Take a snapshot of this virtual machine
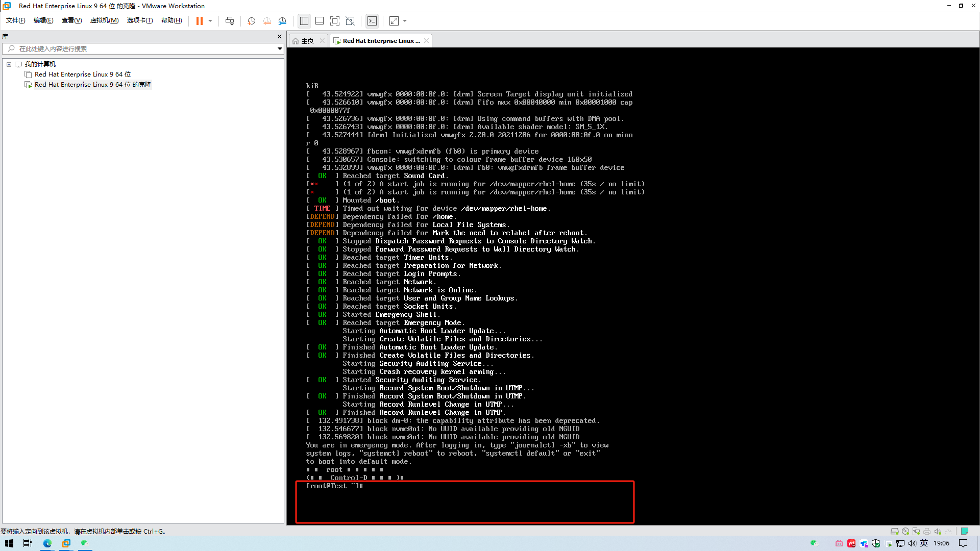Screen dimensions: 980x551 251,21
